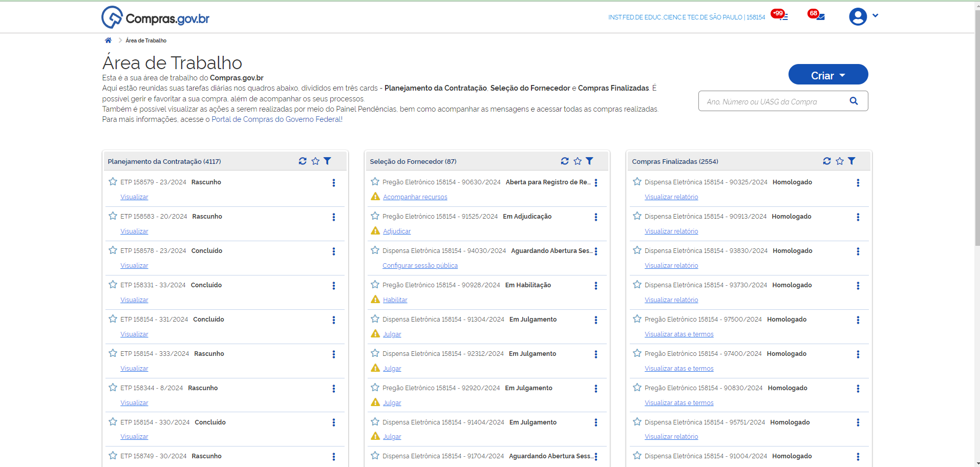Favorite Pregão Eletrônico 90630/2024
Screen dimensions: 980x467
pyautogui.click(x=375, y=182)
